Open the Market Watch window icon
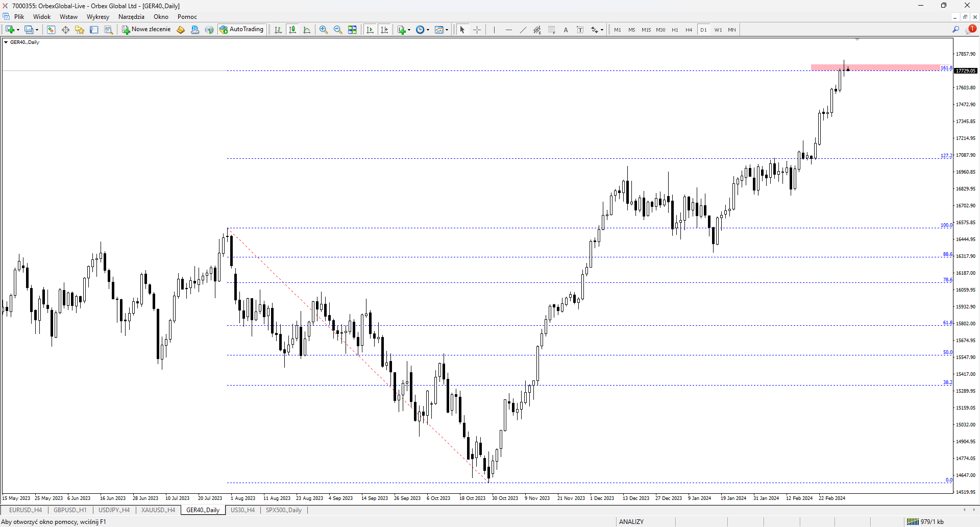The image size is (980, 527). [x=51, y=30]
